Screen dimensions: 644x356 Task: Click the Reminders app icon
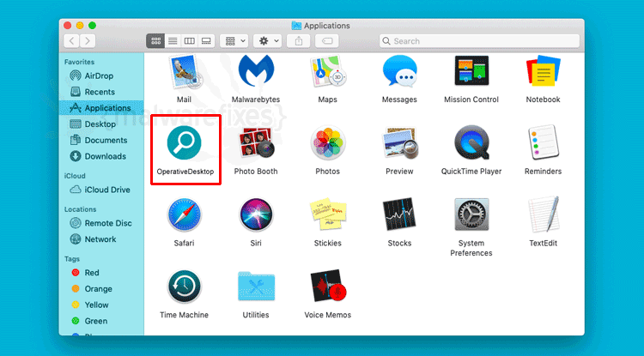544,142
